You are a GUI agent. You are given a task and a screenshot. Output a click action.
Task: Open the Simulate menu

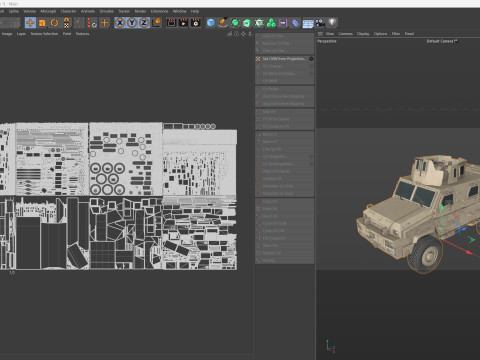pos(107,11)
